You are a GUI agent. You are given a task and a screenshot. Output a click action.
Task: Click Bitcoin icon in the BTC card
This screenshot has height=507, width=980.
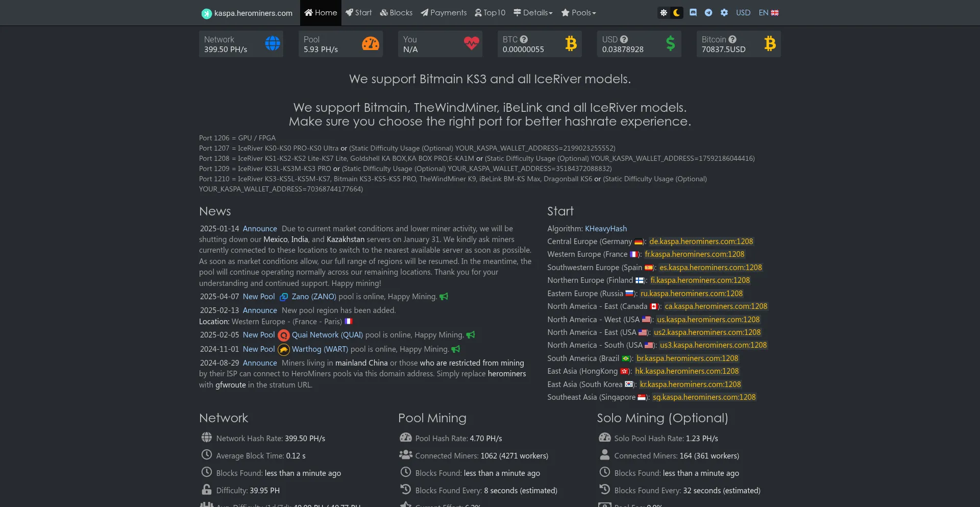coord(571,43)
